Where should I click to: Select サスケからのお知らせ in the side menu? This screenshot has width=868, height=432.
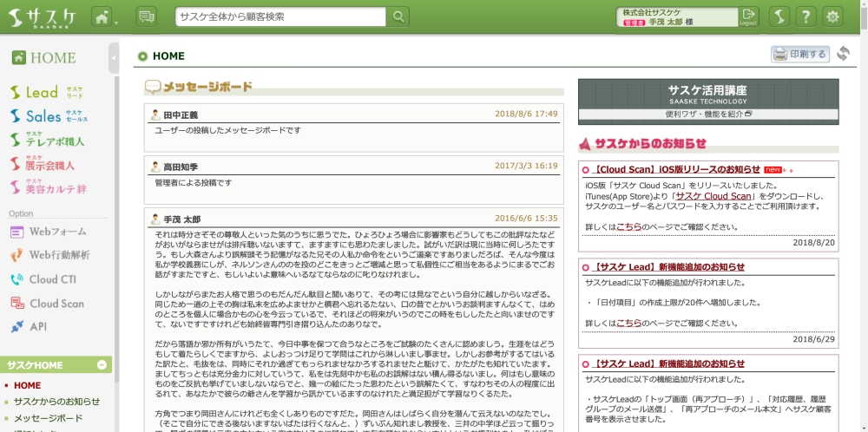point(56,402)
